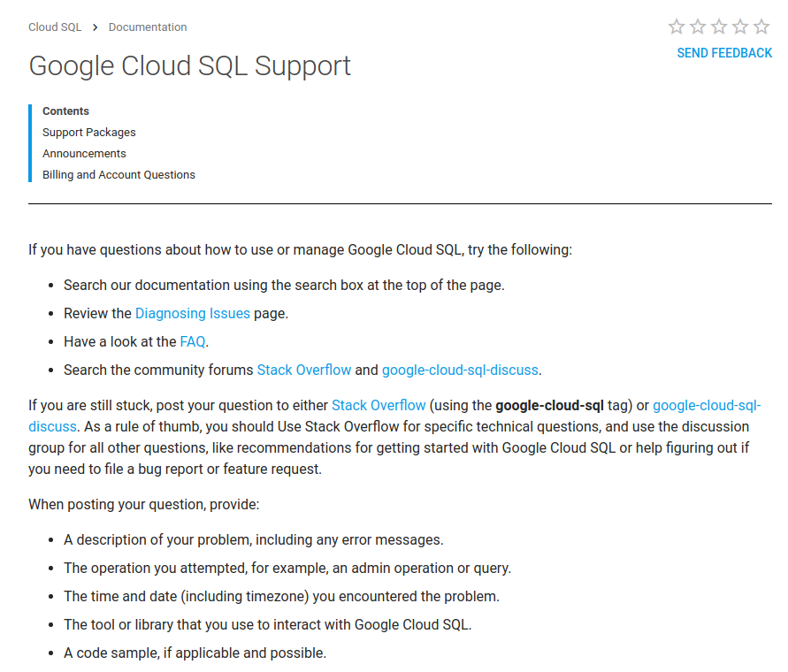Open Stack Overflow in community forums bullet
788x672 pixels.
pyautogui.click(x=304, y=370)
